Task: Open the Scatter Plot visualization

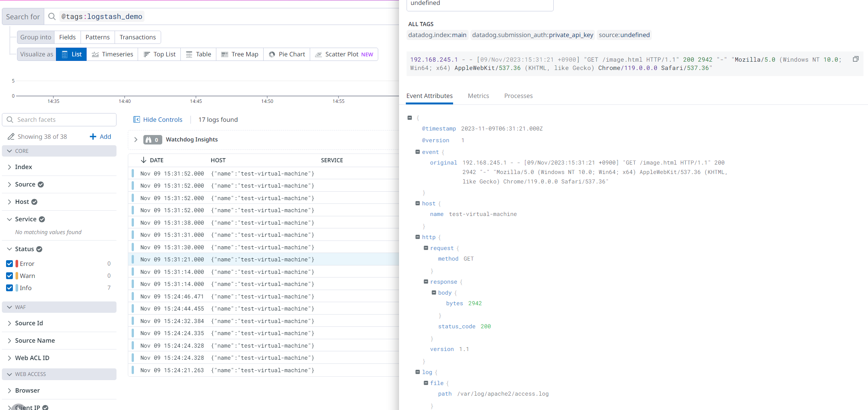Action: click(x=344, y=54)
